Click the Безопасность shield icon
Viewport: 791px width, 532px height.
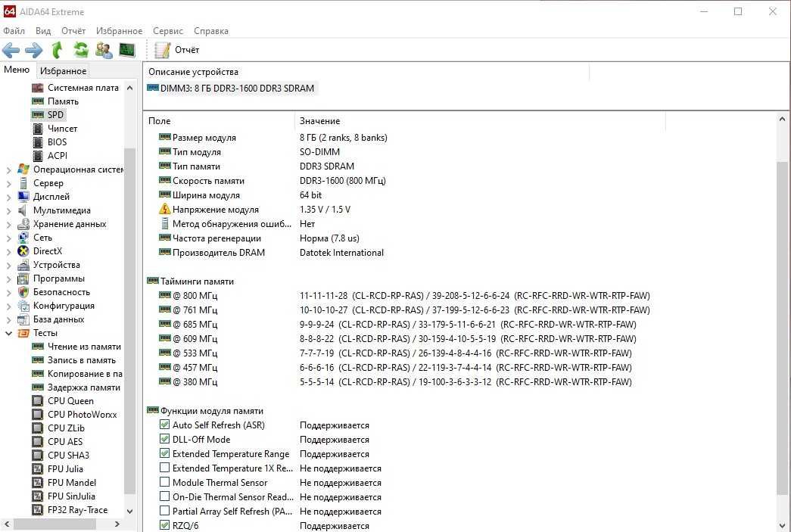click(23, 292)
